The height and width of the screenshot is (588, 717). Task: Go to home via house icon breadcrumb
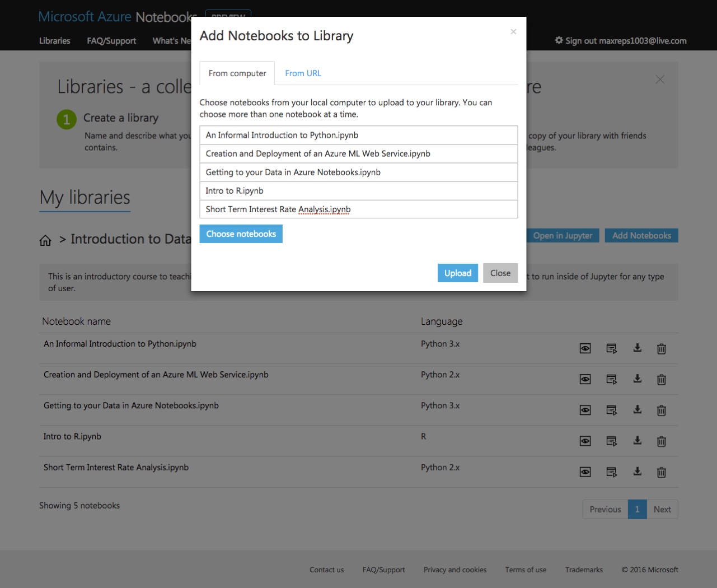pos(45,240)
